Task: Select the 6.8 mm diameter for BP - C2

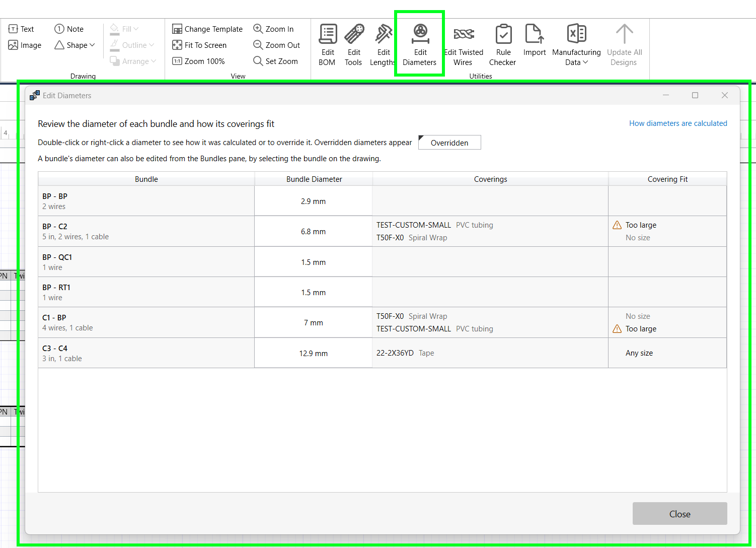Action: (314, 232)
